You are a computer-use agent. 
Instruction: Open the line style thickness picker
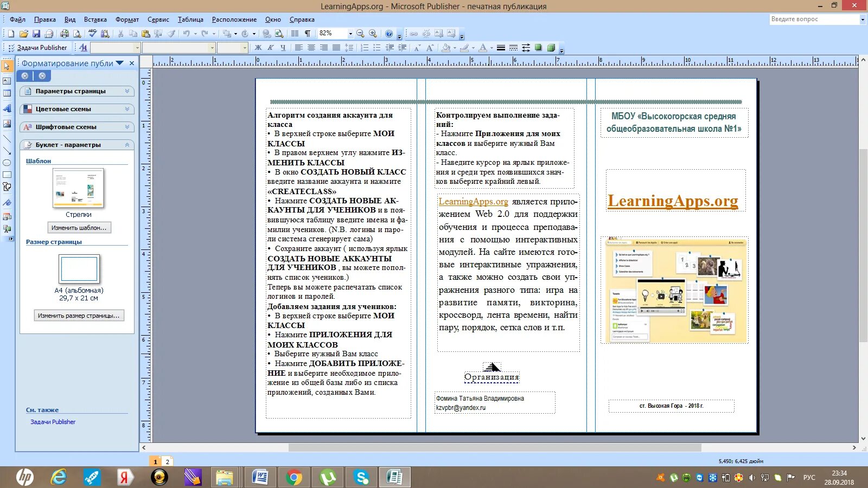pyautogui.click(x=501, y=48)
